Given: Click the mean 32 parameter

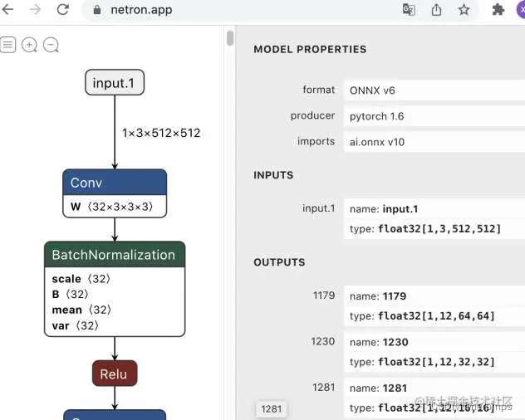Looking at the screenshot, I should tap(81, 310).
